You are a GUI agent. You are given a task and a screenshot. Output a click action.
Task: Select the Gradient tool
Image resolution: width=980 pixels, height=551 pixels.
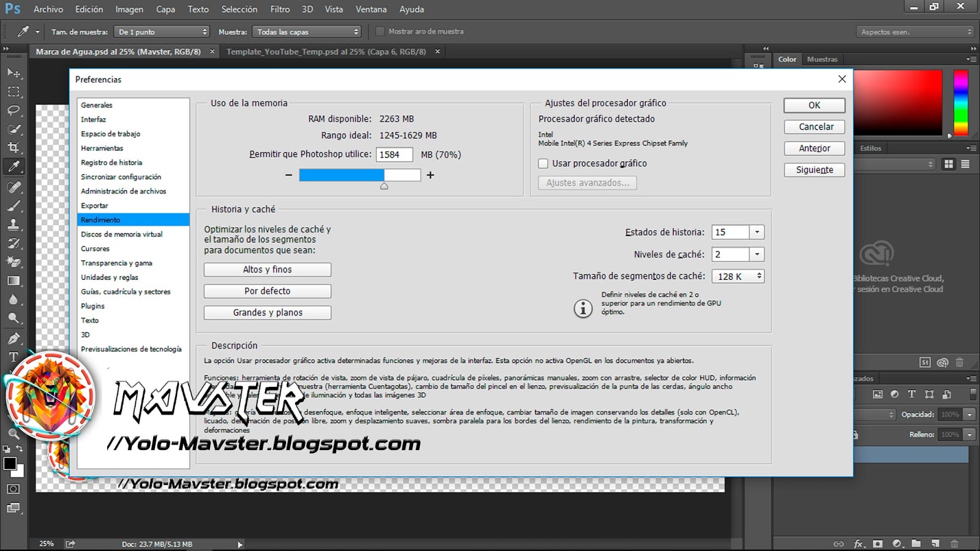(x=13, y=281)
